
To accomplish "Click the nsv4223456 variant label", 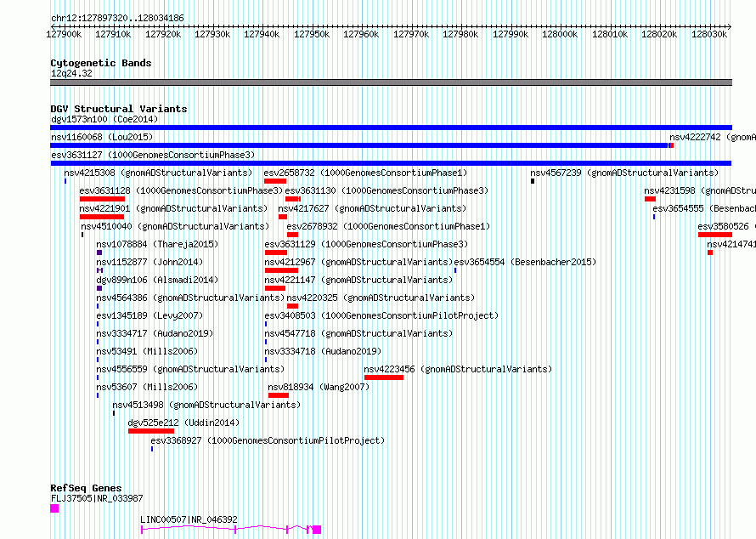I will 458,369.
